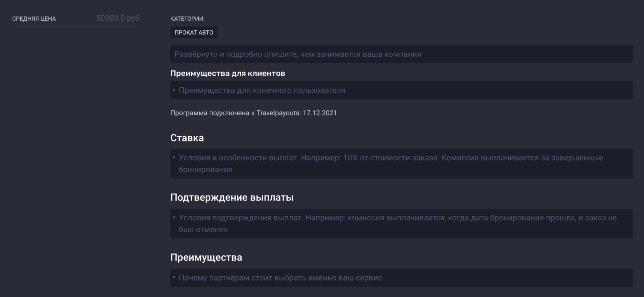Click the bullet in the partner advantages field
This screenshot has height=297, width=644.
pos(174,277)
